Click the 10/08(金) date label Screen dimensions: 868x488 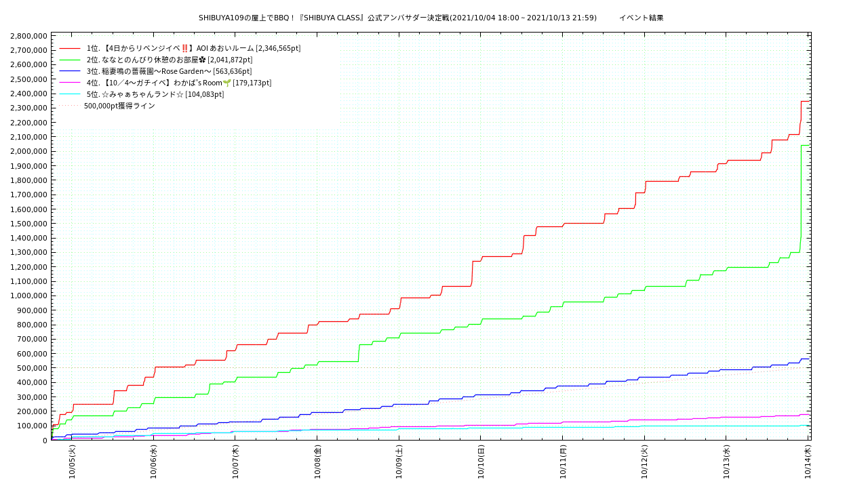point(317,462)
